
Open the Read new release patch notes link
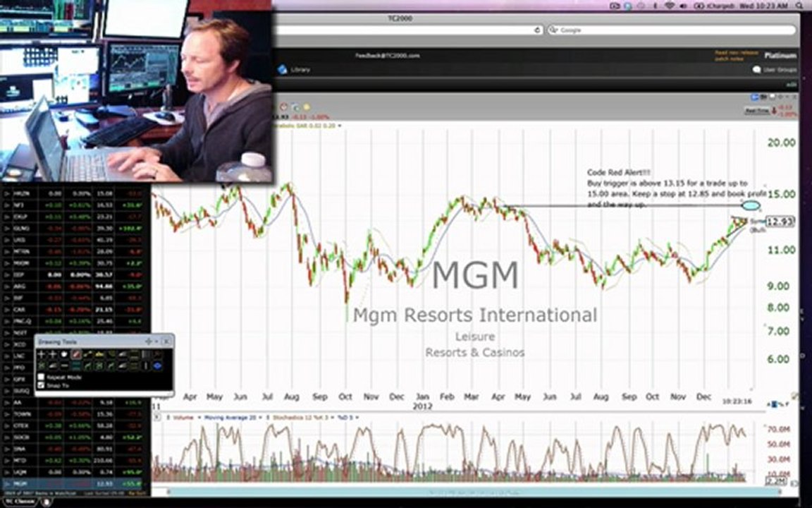pos(737,56)
